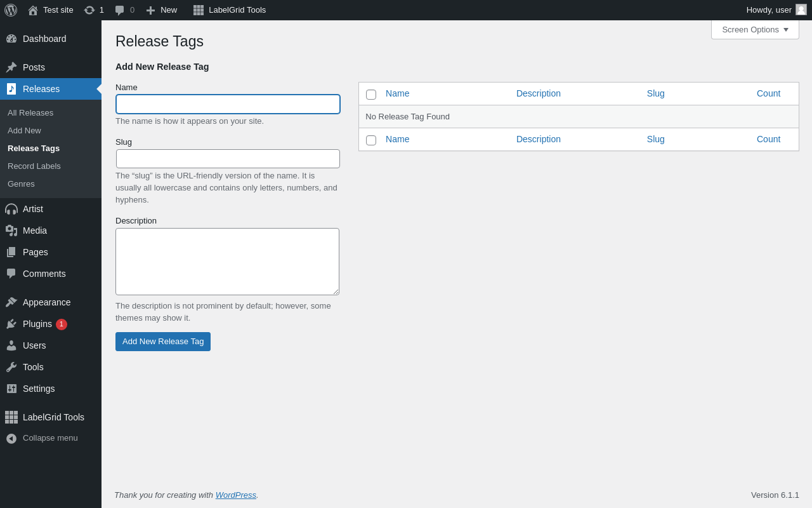Open Media via its camera icon
The image size is (812, 508).
[x=11, y=231]
